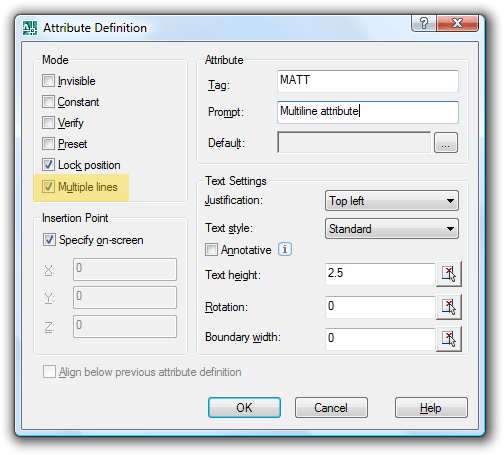The height and width of the screenshot is (455, 504).
Task: Enable the Invisible mode checkbox
Action: point(48,81)
